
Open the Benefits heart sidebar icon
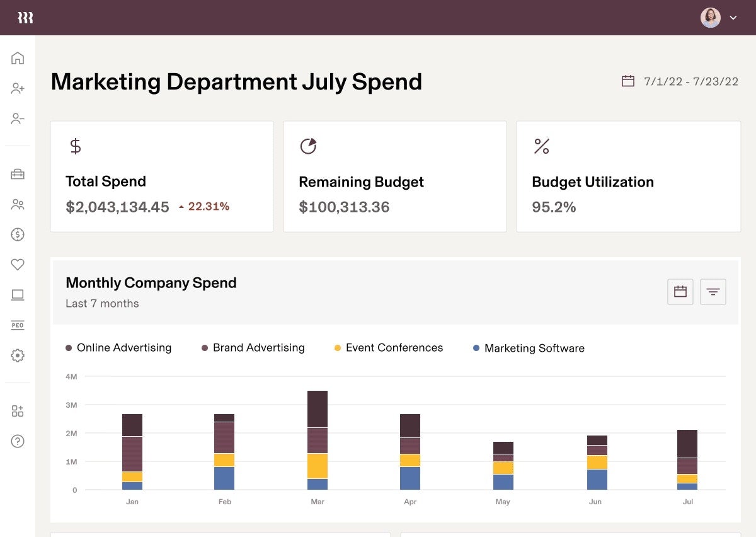tap(18, 265)
